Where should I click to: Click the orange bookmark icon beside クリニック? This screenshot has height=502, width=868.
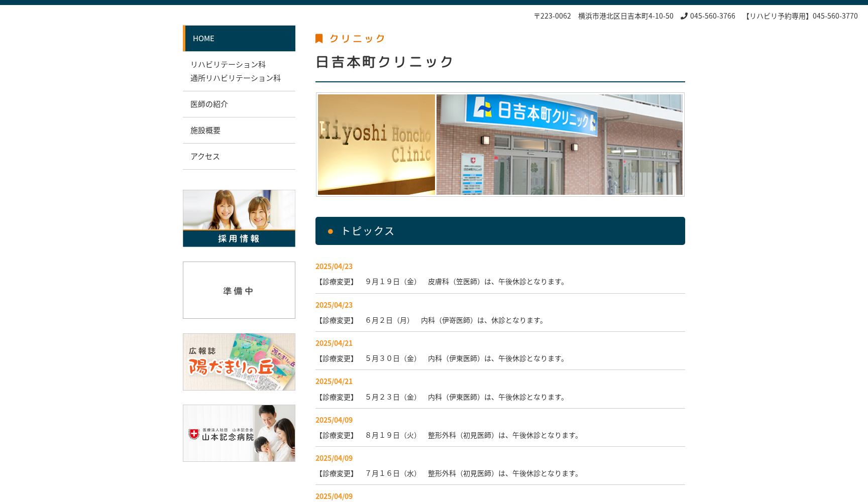point(319,39)
